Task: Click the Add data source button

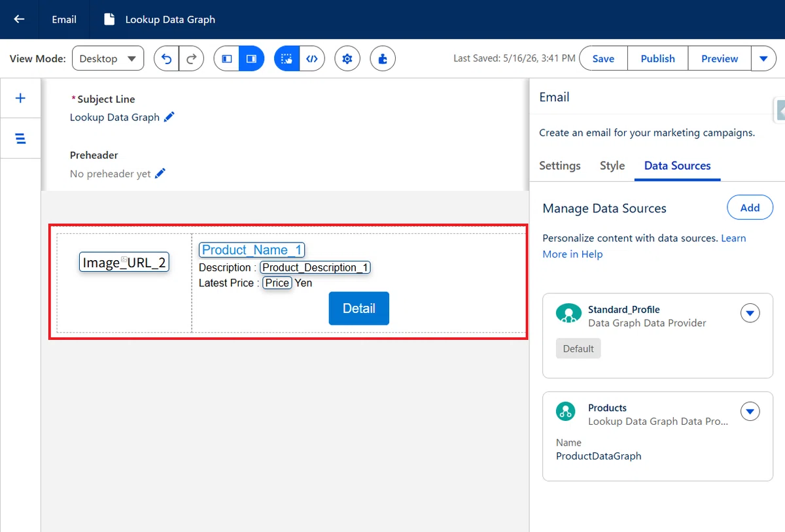Action: (750, 208)
